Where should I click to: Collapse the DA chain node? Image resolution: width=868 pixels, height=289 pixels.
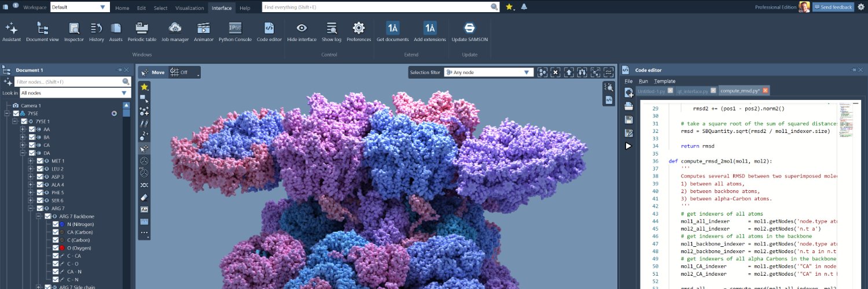(23, 153)
